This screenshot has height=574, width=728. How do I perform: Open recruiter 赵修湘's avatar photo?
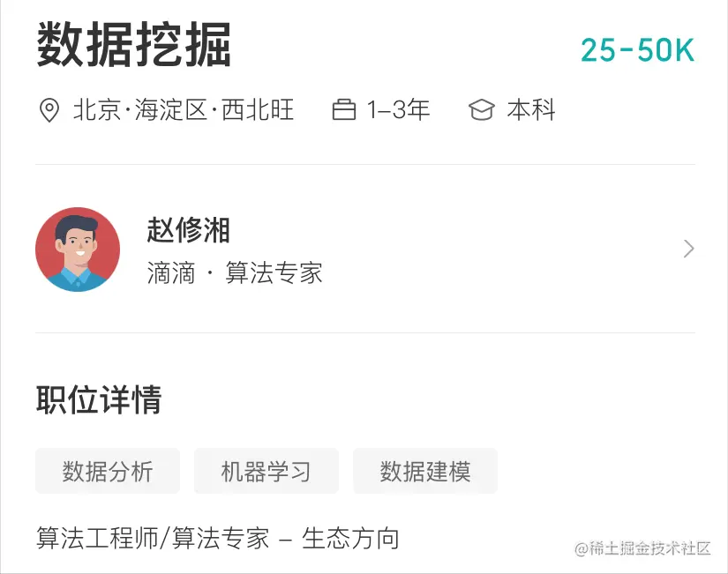click(77, 250)
